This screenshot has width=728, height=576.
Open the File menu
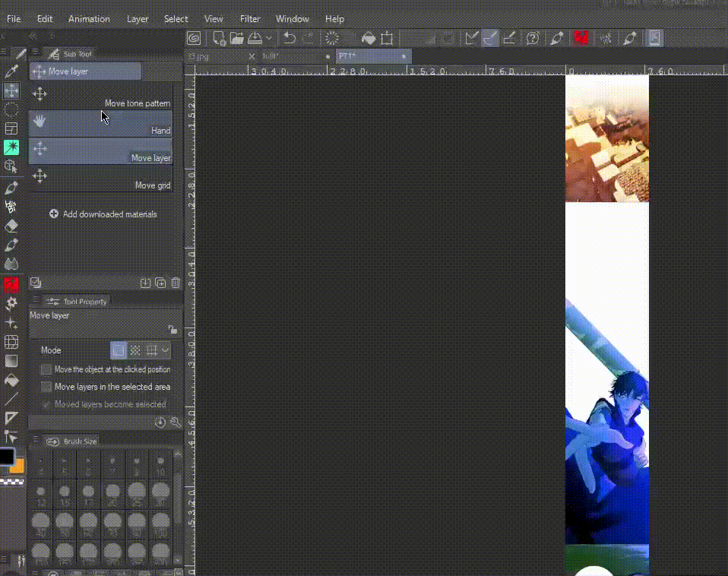click(x=14, y=19)
